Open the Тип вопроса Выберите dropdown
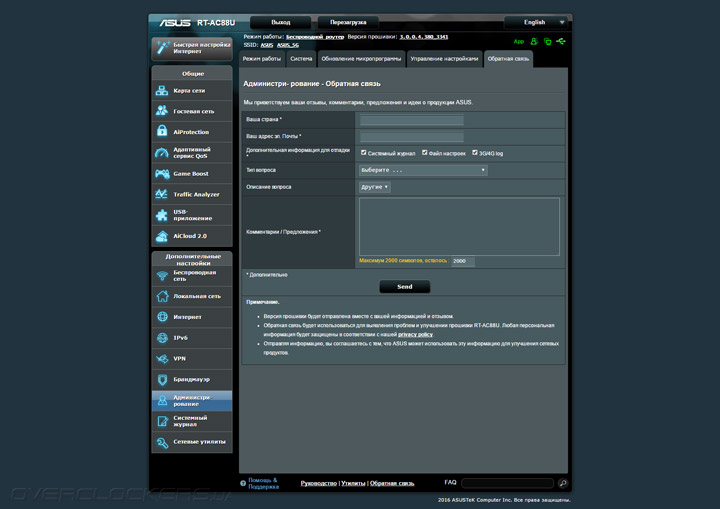 422,170
